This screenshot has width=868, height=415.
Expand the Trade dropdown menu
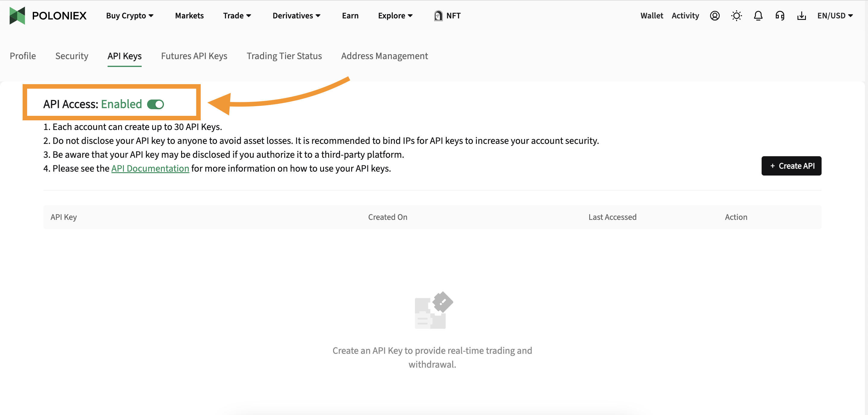pyautogui.click(x=237, y=15)
